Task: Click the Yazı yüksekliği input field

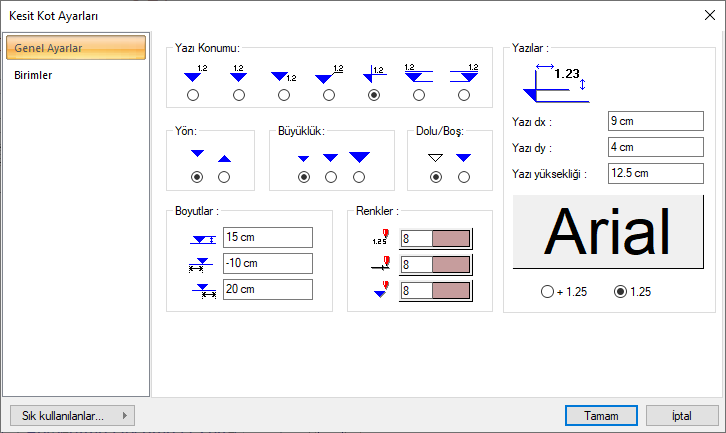Action: (x=655, y=172)
